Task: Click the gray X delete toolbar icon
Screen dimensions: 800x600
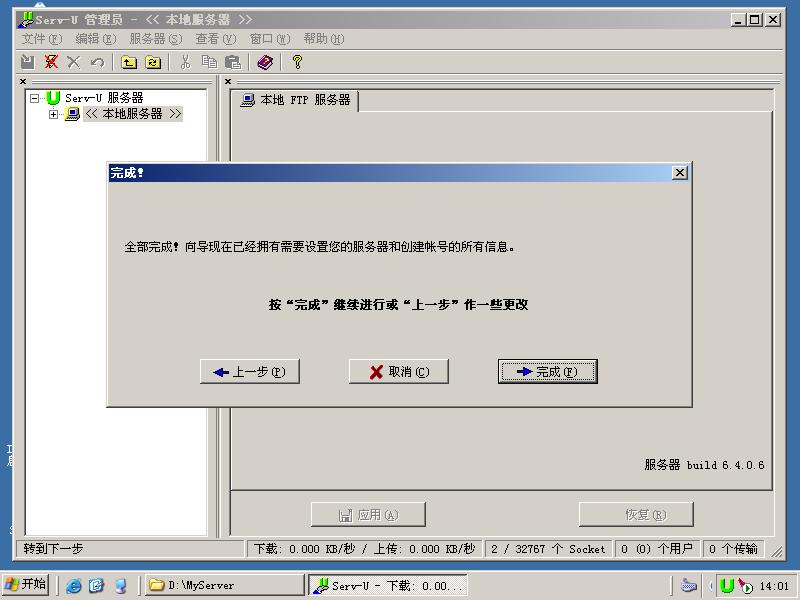Action: [74, 62]
